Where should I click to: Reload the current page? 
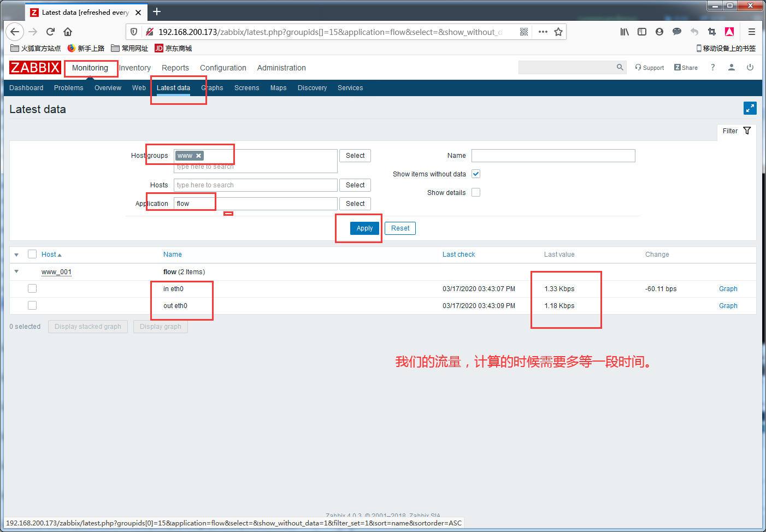(50, 32)
